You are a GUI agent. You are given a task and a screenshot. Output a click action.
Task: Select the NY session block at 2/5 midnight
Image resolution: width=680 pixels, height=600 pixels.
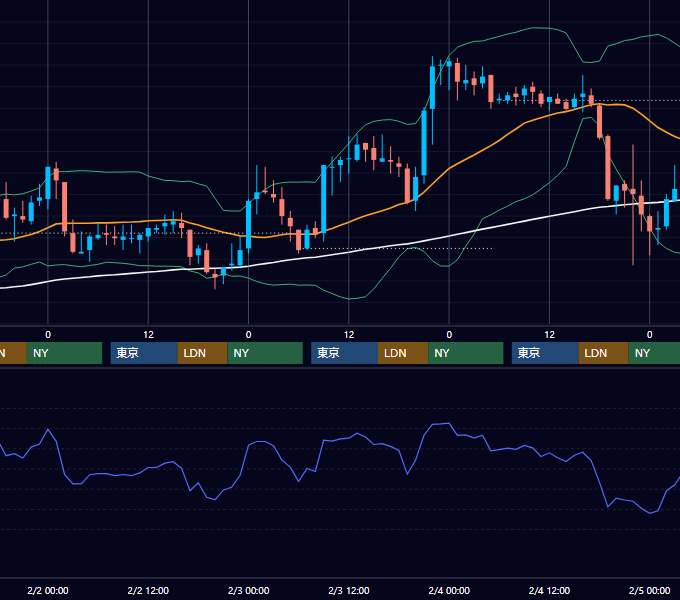coord(654,353)
